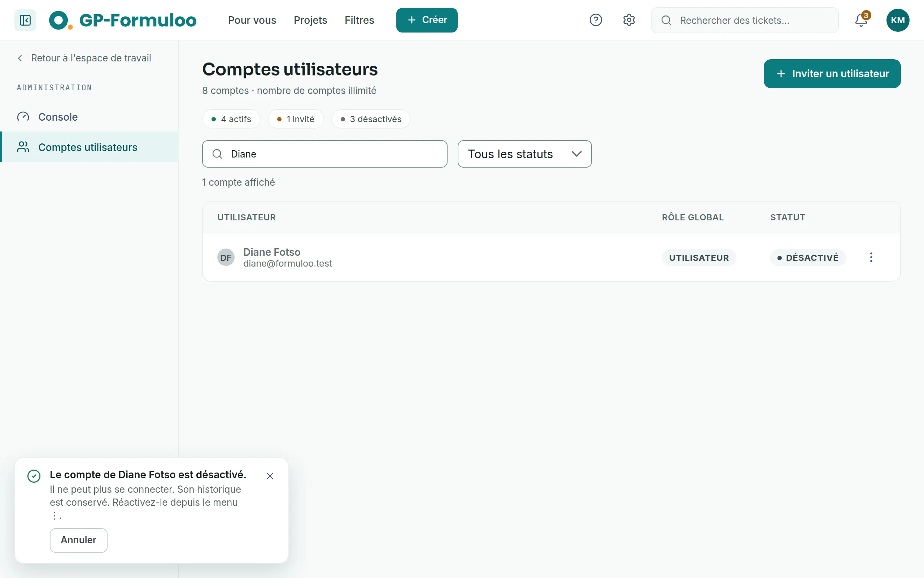Click the UTILISATEUR role badge
924x578 pixels.
click(x=699, y=257)
